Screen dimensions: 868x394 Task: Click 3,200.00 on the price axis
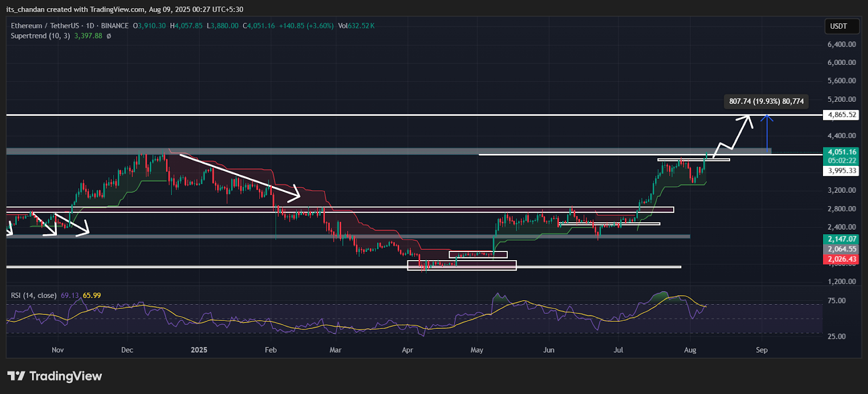(x=842, y=191)
